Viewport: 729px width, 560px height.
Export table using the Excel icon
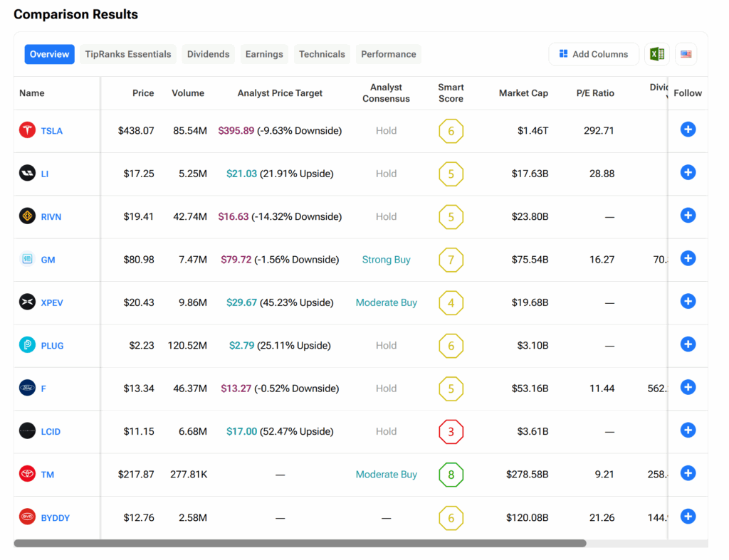[x=656, y=54]
